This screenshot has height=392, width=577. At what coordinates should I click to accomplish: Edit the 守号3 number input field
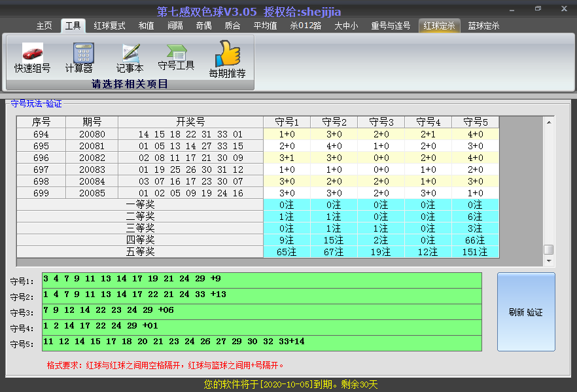point(262,311)
